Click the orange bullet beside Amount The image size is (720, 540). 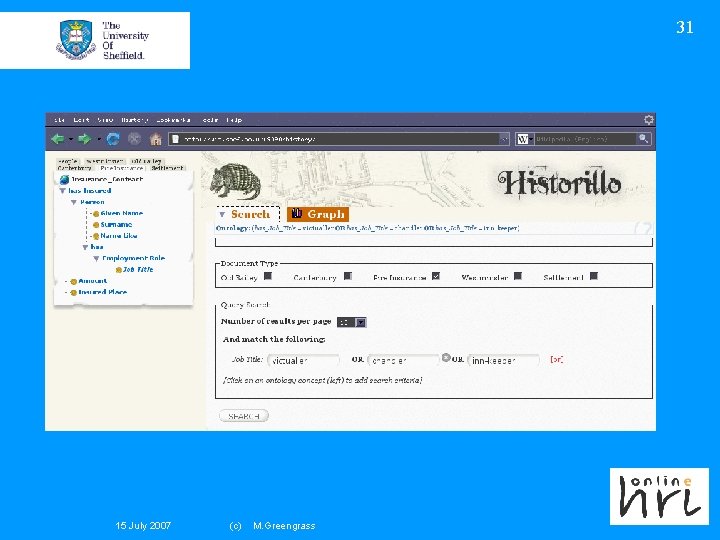click(x=73, y=281)
